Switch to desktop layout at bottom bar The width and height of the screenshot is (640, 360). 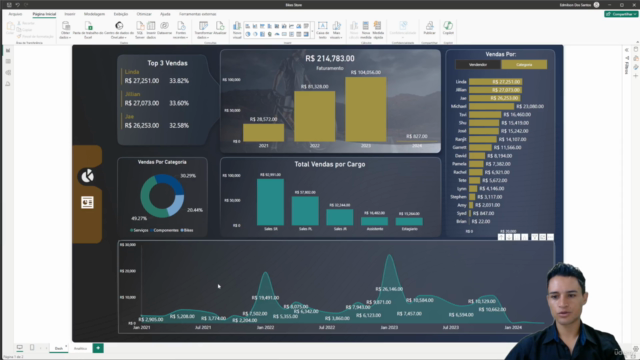pyautogui.click(x=20, y=348)
